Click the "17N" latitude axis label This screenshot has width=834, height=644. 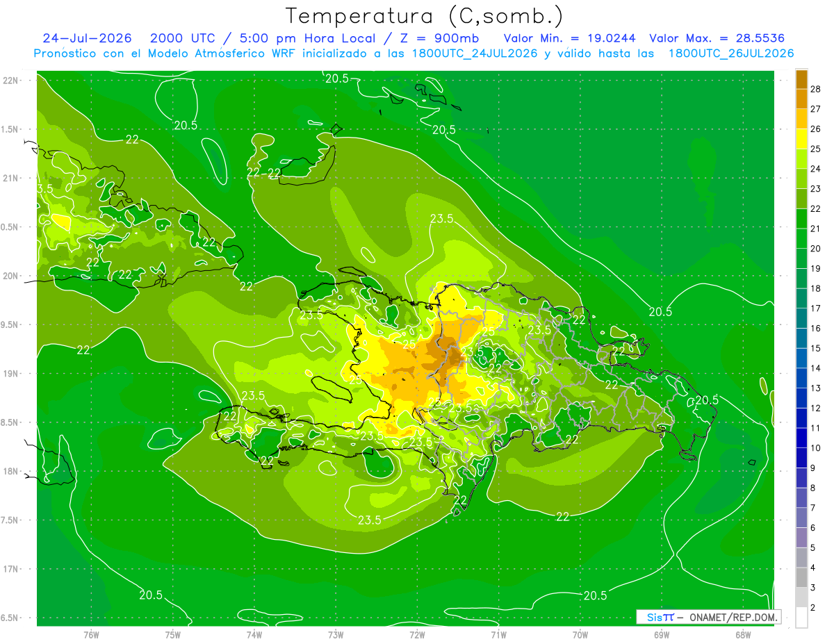pos(10,569)
